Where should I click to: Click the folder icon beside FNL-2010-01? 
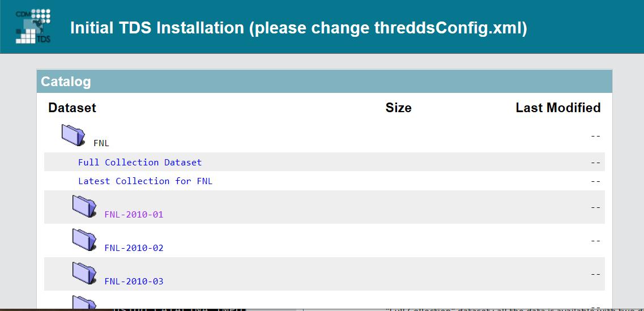point(84,206)
